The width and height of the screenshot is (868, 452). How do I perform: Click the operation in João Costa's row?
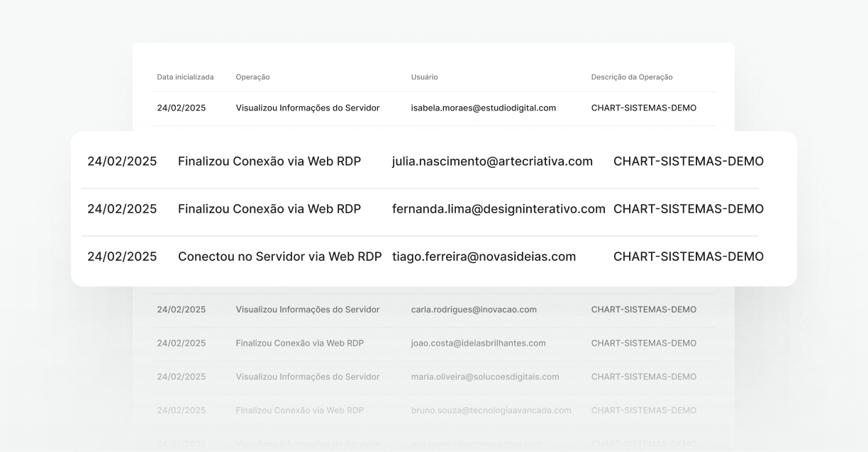click(x=299, y=344)
